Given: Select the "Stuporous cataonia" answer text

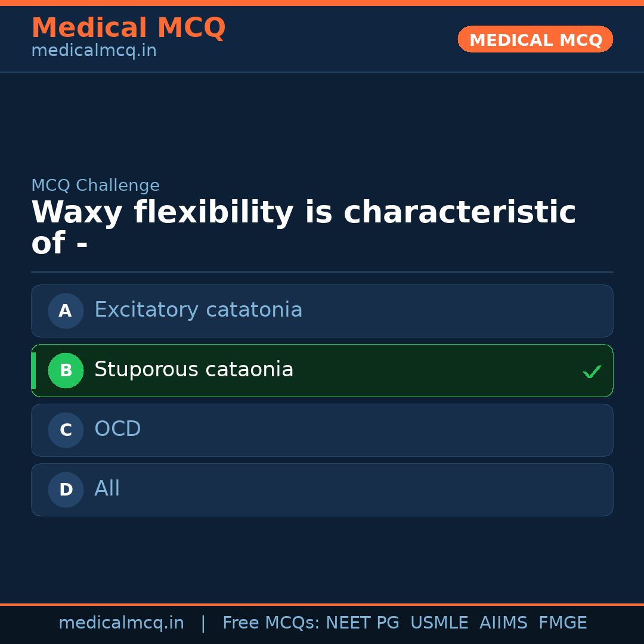Looking at the screenshot, I should click(194, 370).
